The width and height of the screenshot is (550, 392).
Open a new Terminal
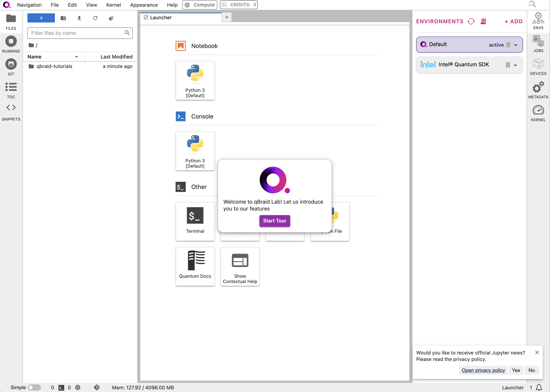tap(195, 222)
